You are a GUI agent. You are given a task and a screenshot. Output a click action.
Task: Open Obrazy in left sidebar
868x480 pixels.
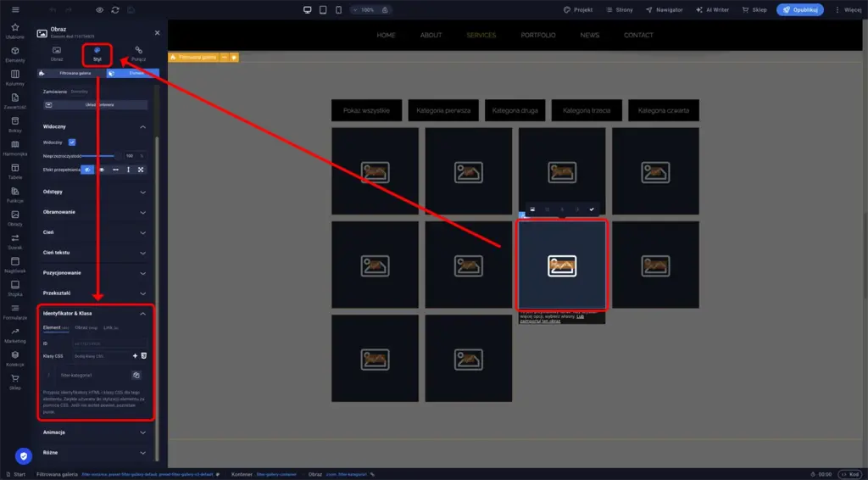(x=15, y=218)
